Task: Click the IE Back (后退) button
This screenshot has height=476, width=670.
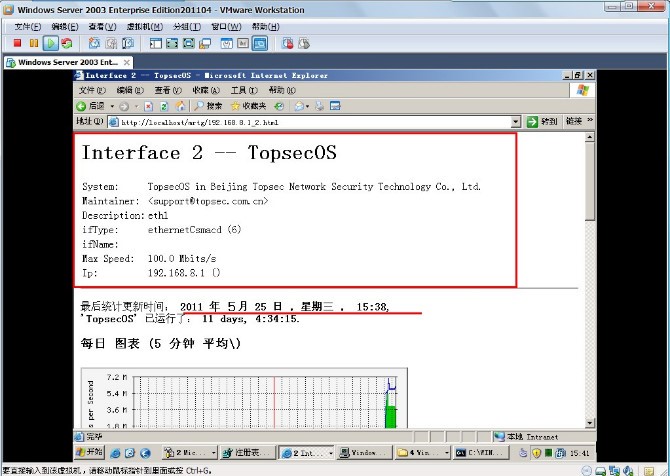Action: 90,105
